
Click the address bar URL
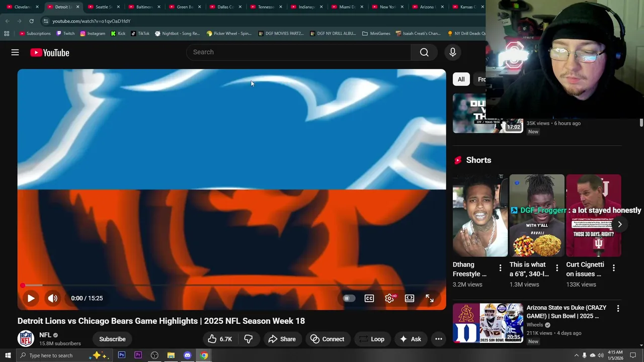point(91,21)
